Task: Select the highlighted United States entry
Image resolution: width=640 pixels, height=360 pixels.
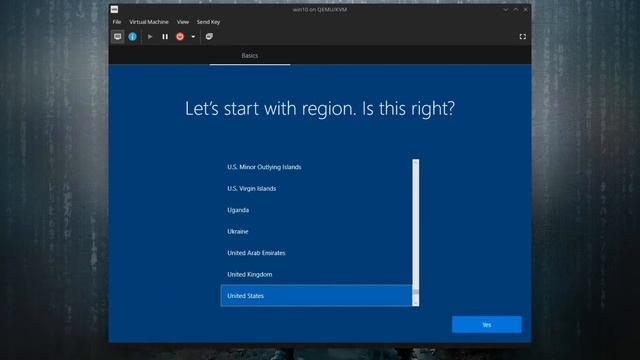Action: [x=316, y=296]
